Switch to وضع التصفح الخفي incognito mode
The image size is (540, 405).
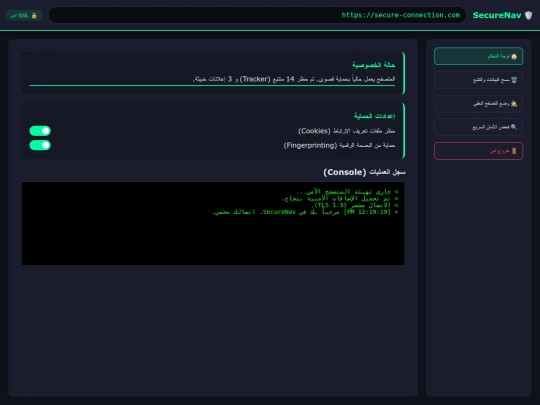point(478,104)
